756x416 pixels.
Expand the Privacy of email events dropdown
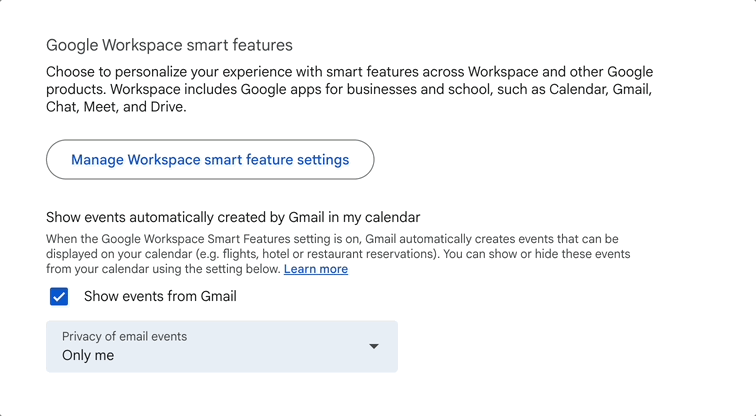tap(222, 346)
